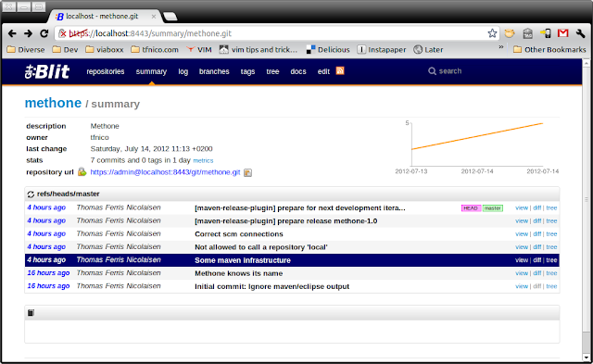
Task: Open the Dev bookmarks folder
Action: point(66,49)
